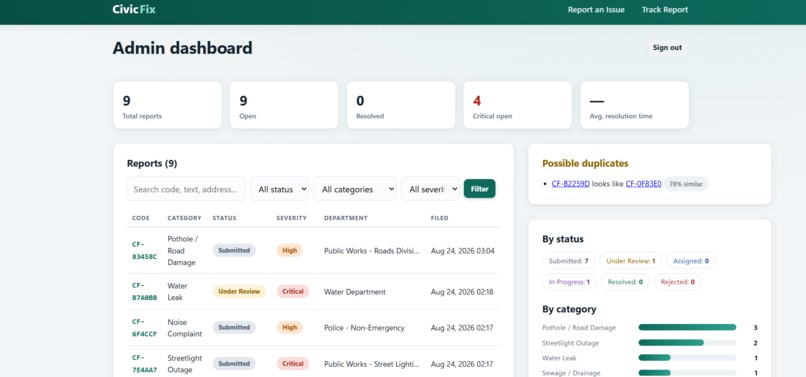Select the In Progress: 1 status chip
Image resolution: width=806 pixels, height=377 pixels.
pyautogui.click(x=569, y=282)
